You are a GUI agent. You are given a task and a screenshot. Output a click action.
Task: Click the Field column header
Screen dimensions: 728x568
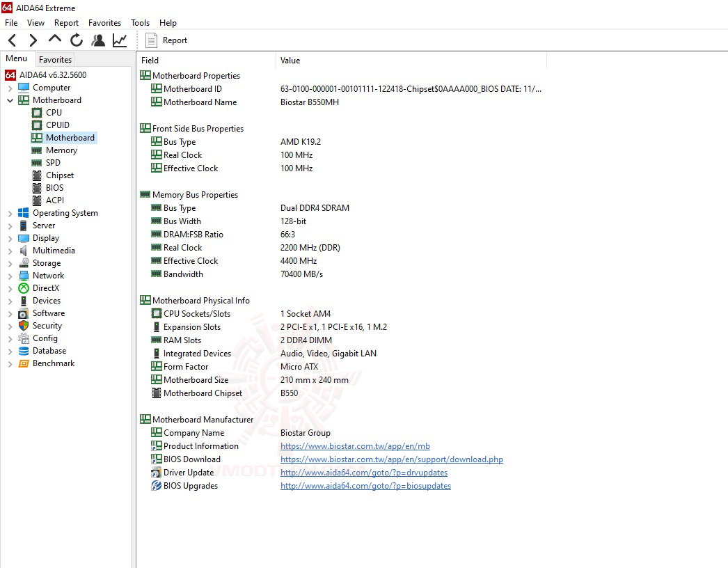(207, 61)
